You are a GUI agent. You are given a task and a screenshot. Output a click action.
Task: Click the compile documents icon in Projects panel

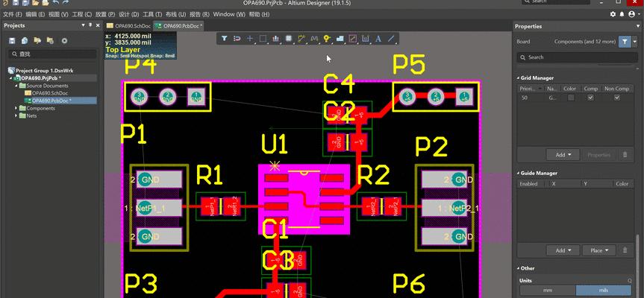[x=25, y=40]
